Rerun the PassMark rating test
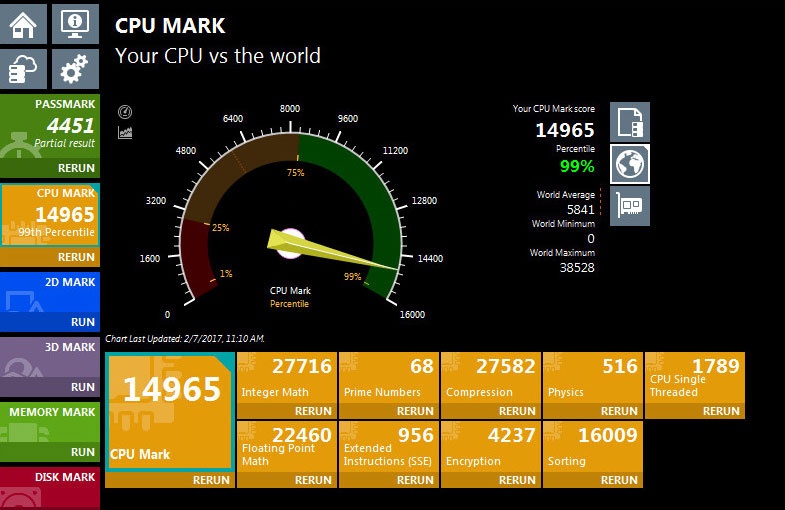Viewport: 785px width, 510px height. tap(76, 168)
